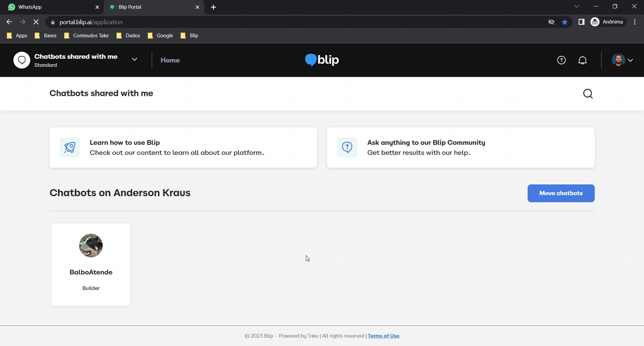Open the help question mark icon
This screenshot has height=346, width=644.
click(561, 60)
